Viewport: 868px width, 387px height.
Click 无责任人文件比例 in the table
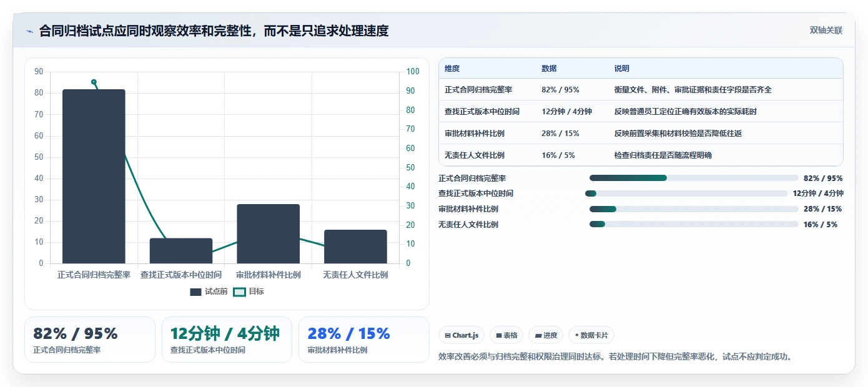475,155
